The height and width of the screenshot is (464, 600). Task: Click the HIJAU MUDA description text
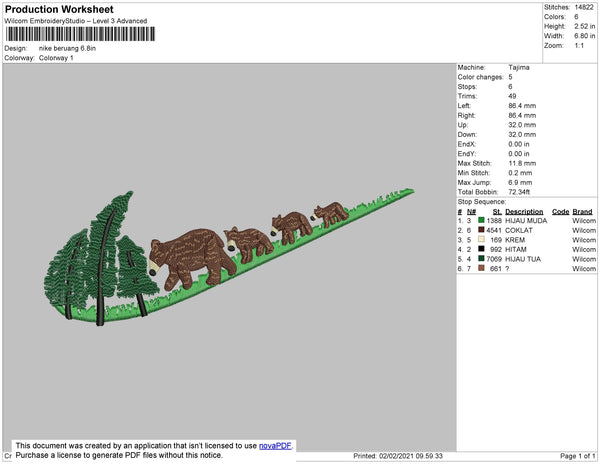click(x=526, y=221)
